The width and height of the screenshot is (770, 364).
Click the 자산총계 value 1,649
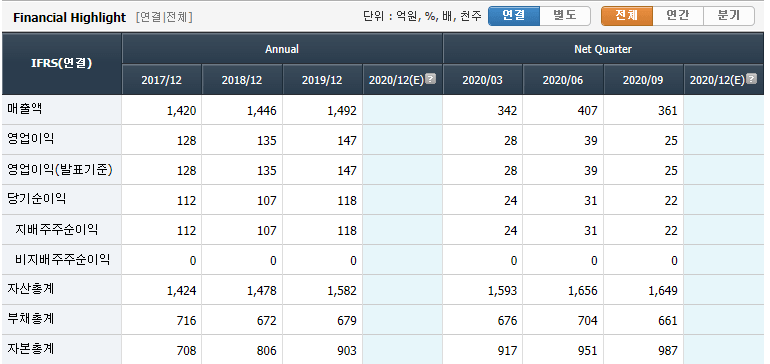tap(663, 291)
